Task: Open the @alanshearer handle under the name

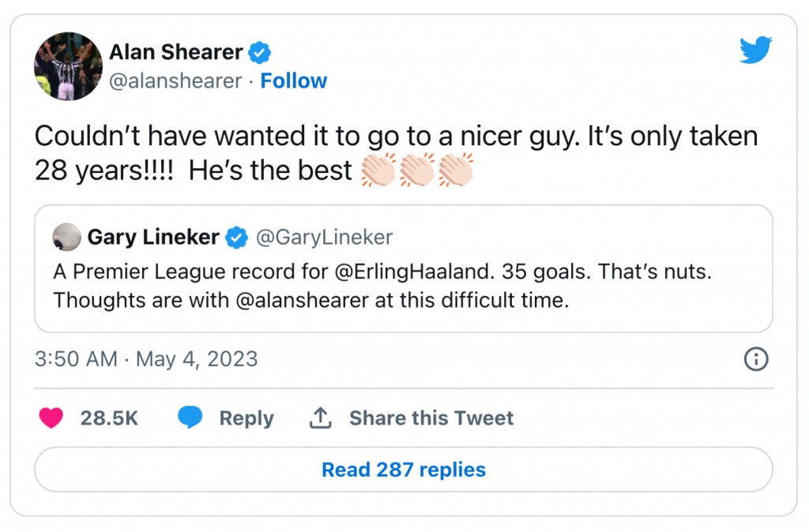Action: point(175,81)
